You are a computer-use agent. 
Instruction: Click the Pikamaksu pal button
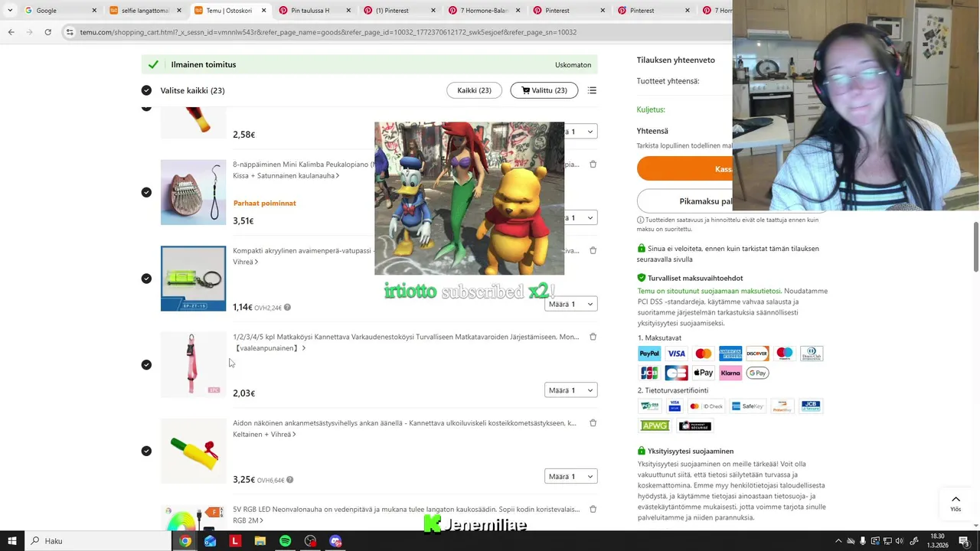[x=684, y=201]
